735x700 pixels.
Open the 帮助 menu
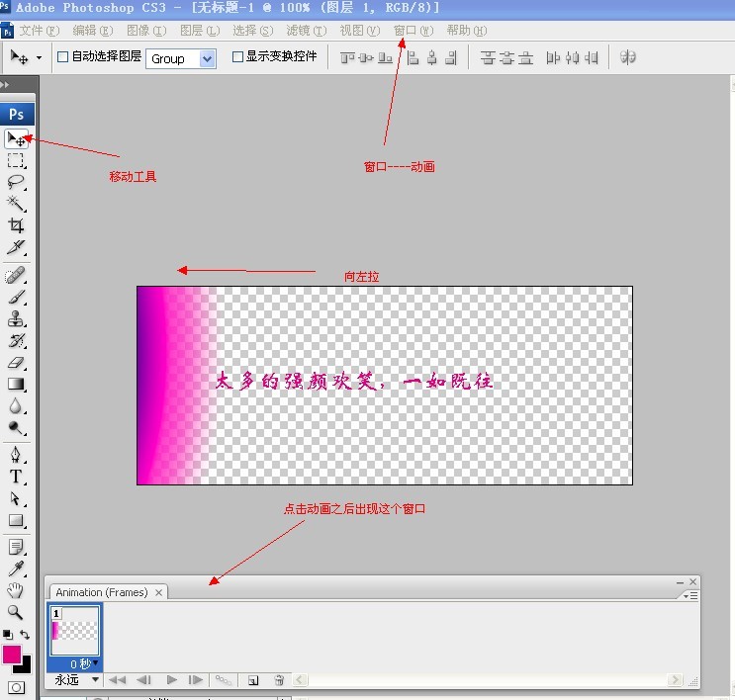466,31
